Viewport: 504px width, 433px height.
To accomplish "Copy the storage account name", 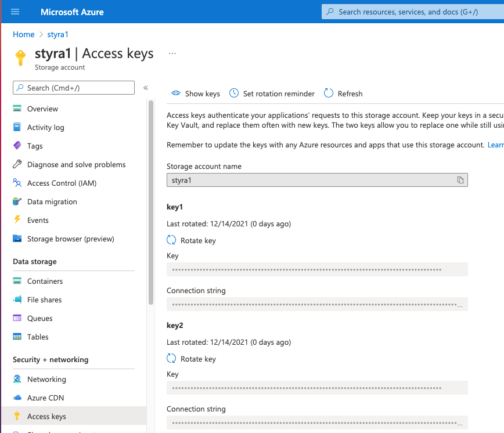I will point(460,180).
